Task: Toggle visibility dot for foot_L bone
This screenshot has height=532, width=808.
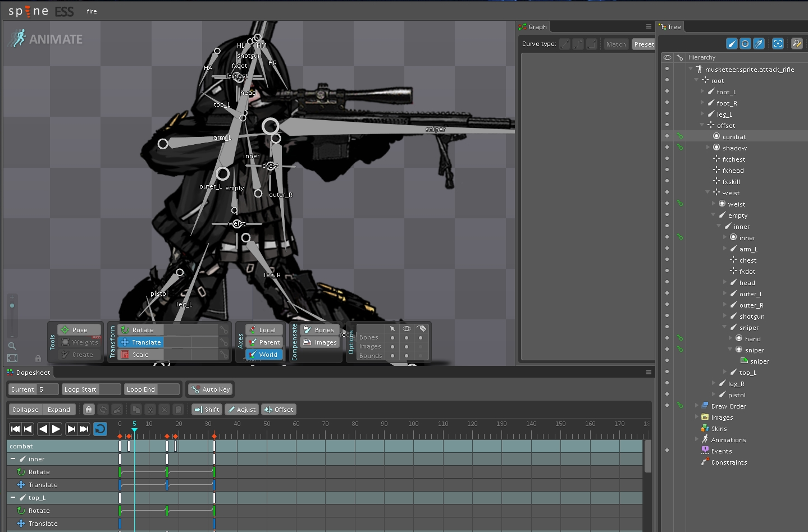Action: pyautogui.click(x=667, y=91)
